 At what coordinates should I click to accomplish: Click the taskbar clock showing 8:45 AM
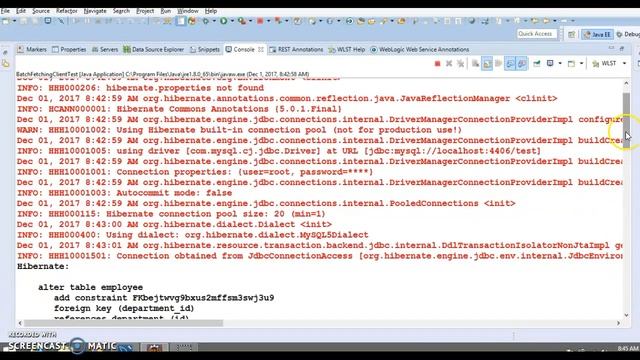[628, 348]
